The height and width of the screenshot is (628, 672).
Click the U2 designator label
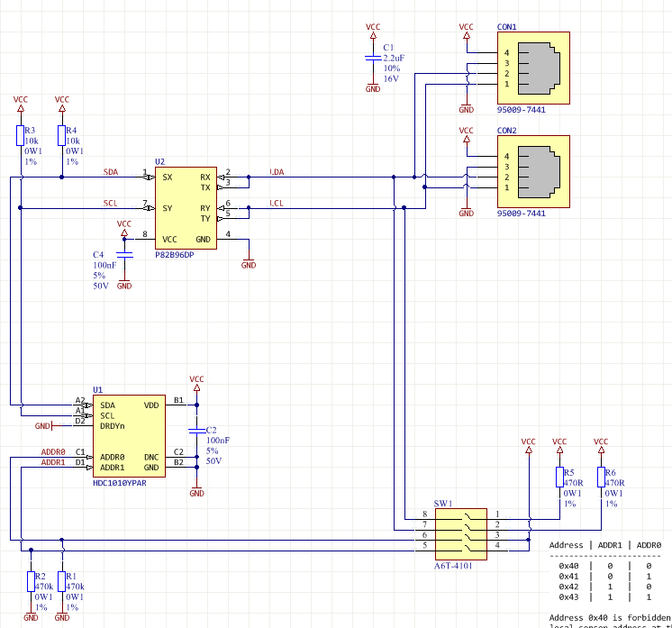pos(159,161)
